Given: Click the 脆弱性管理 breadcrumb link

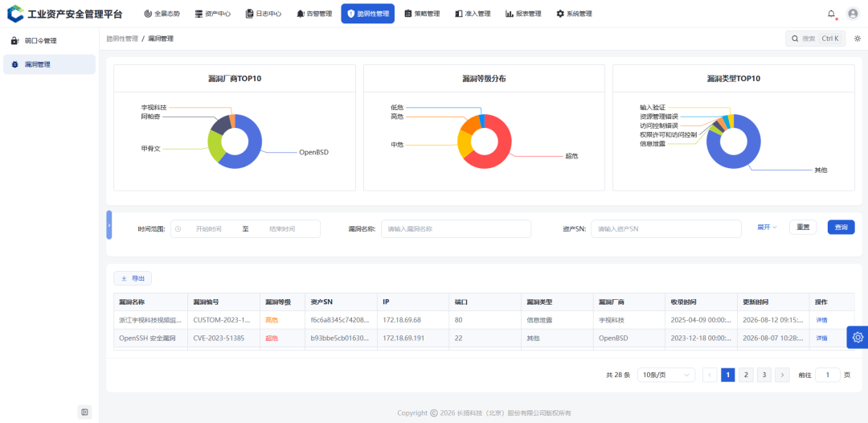Looking at the screenshot, I should coord(122,39).
